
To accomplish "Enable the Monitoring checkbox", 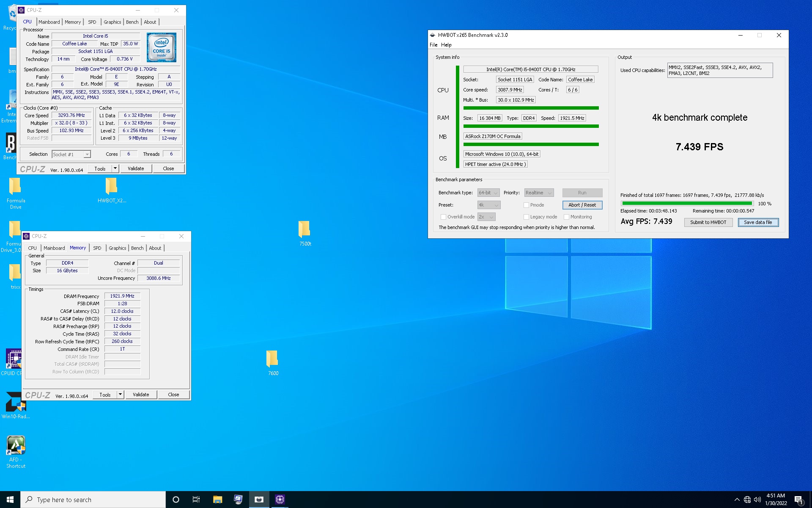I will 566,217.
